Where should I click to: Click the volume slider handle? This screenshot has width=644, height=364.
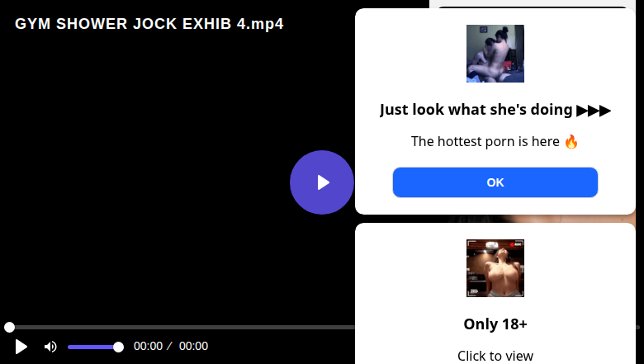[118, 347]
